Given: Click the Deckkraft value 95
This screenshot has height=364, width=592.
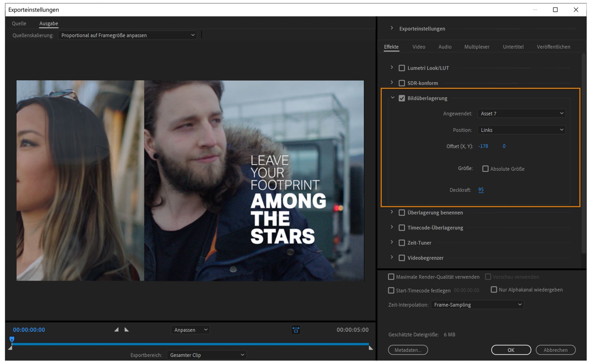Looking at the screenshot, I should (481, 190).
